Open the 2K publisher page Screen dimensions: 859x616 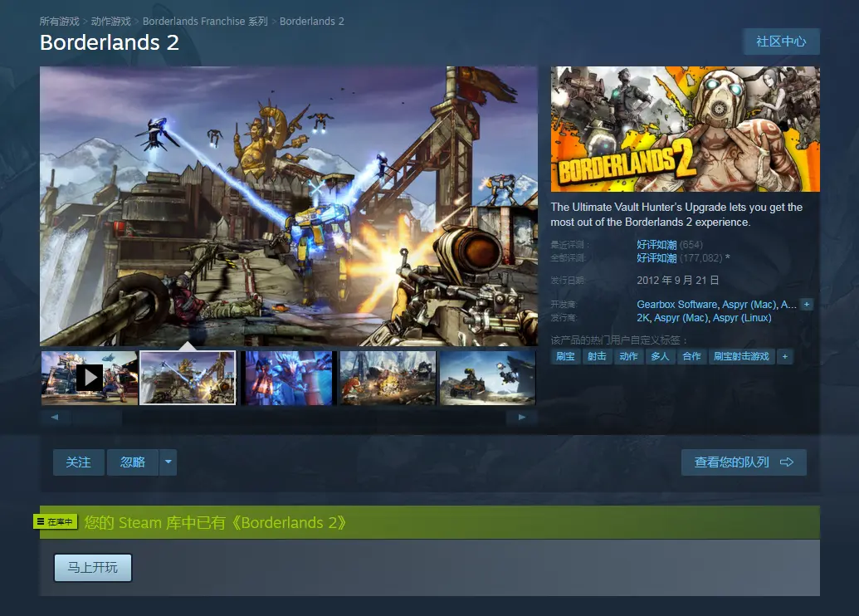642,318
